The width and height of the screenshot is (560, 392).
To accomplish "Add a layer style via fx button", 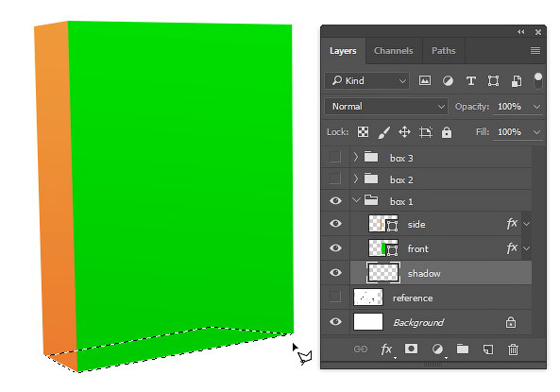I will click(386, 349).
